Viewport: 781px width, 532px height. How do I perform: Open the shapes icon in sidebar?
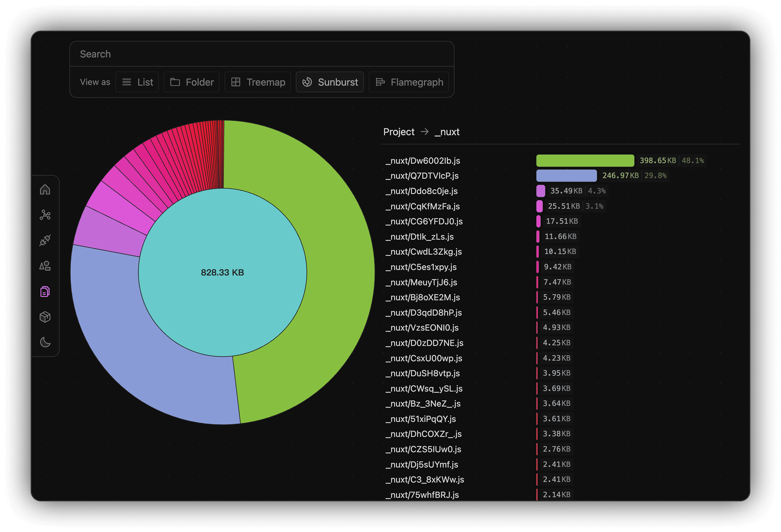point(45,266)
